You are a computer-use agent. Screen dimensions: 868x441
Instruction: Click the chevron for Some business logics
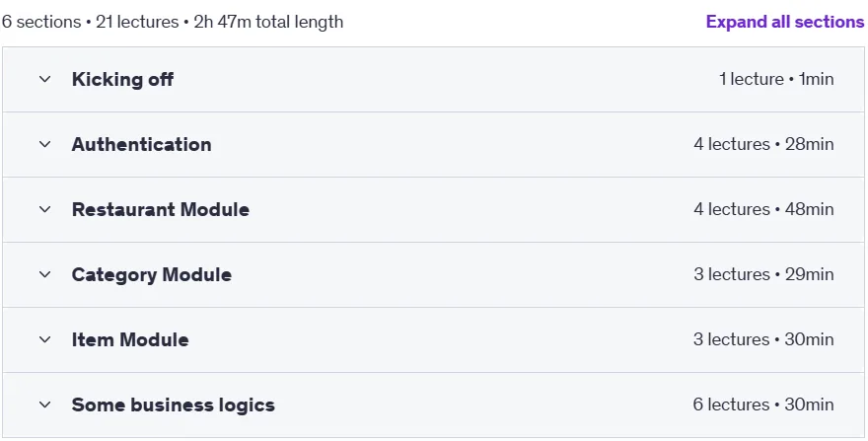[x=44, y=404]
